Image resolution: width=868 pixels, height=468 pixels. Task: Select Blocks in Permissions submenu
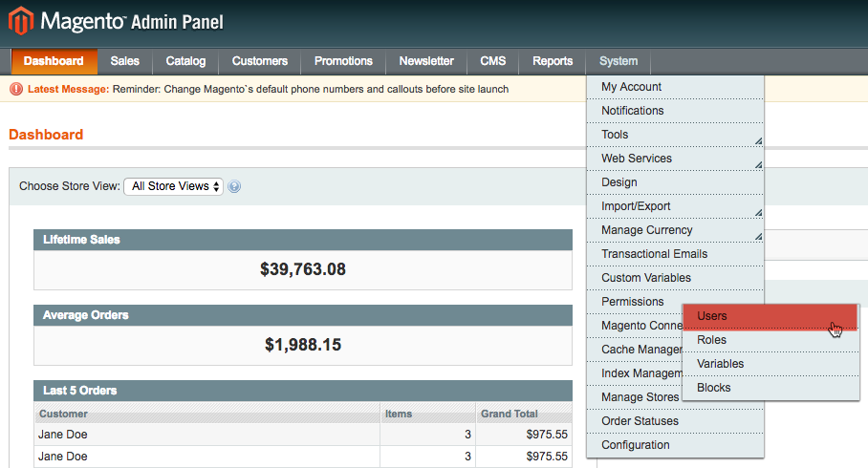coord(769,388)
